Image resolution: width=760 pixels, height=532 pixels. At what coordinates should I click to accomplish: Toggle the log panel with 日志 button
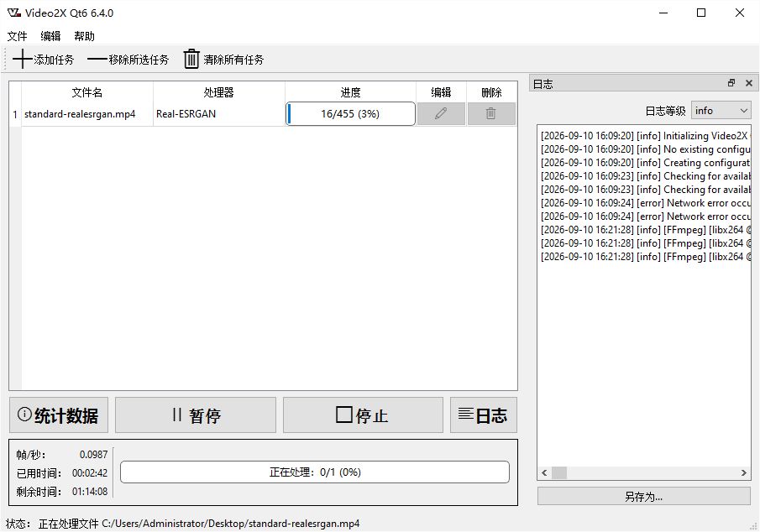(483, 415)
